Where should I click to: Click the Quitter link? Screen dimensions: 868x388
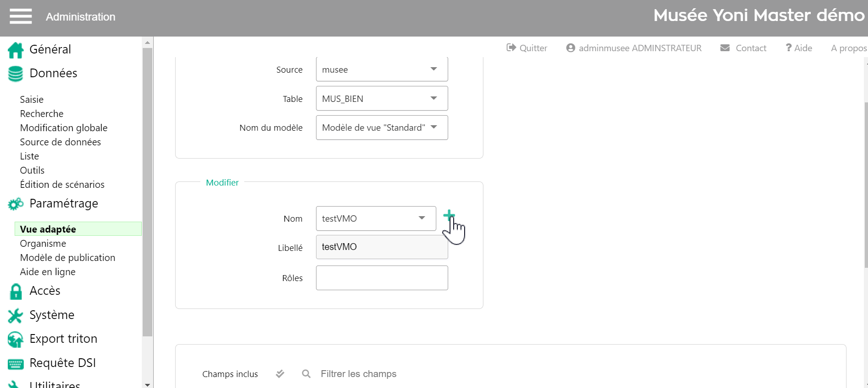click(533, 48)
